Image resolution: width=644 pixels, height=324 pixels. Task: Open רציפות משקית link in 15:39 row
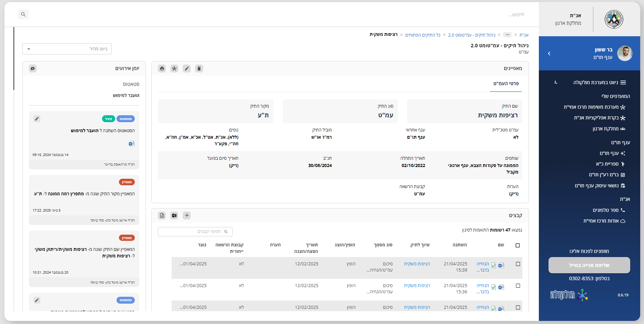(417, 264)
